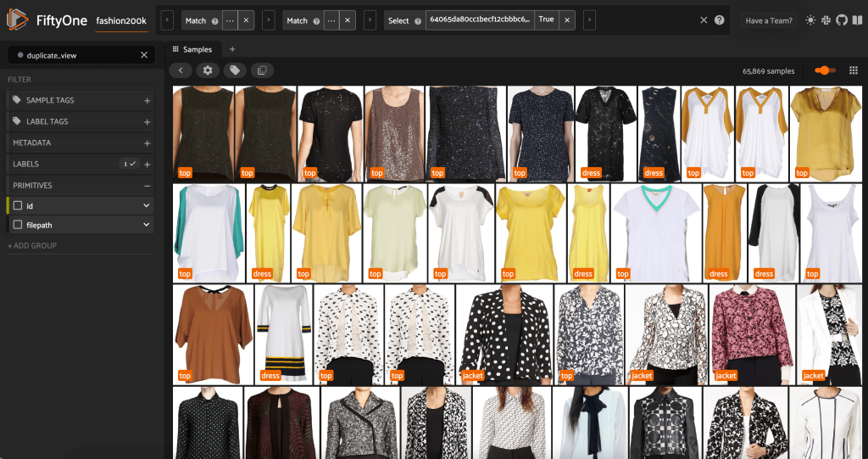Check the id field checkbox

18,205
